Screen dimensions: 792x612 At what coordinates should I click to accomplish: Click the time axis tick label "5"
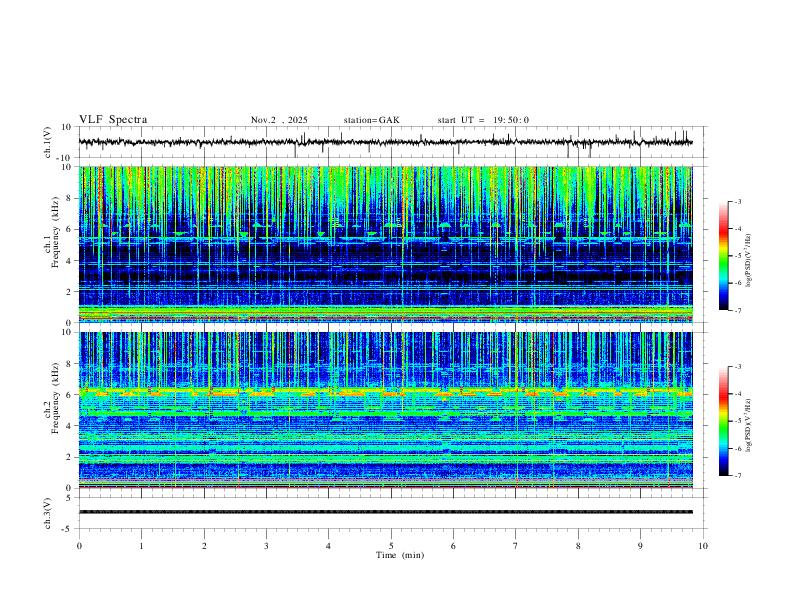(x=391, y=546)
